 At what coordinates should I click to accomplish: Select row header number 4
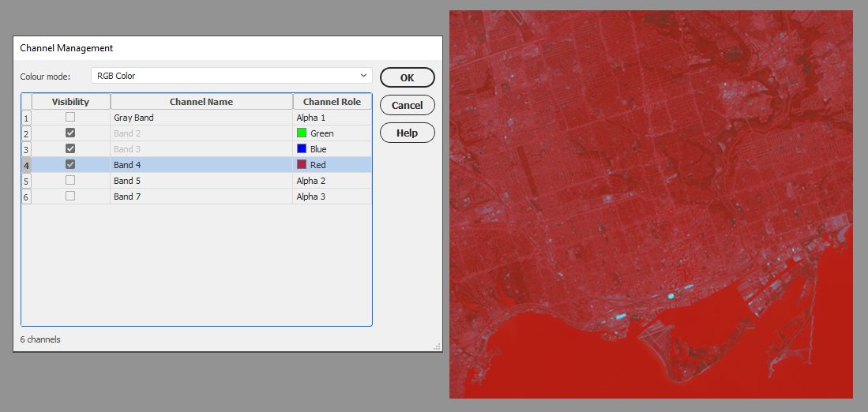pos(27,165)
